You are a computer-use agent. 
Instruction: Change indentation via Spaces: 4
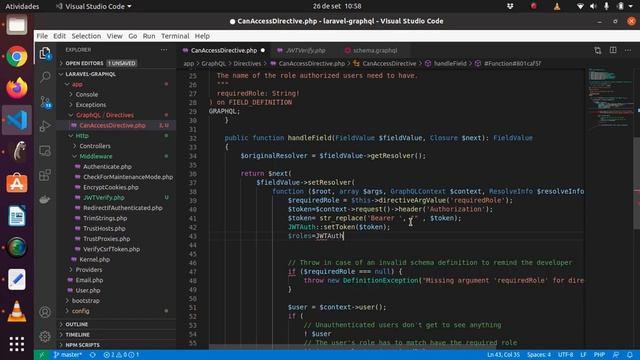click(x=539, y=355)
